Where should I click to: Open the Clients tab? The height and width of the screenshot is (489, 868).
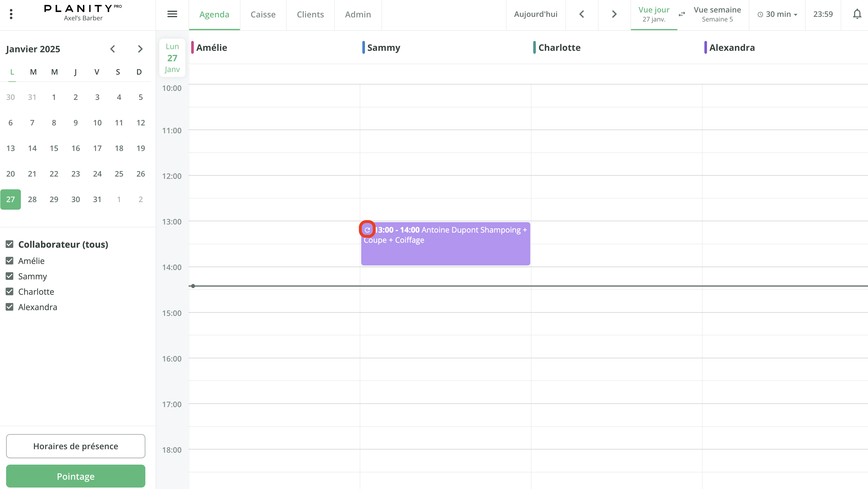(x=310, y=14)
